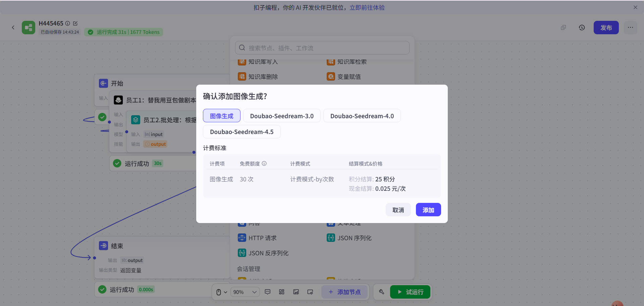Open the version history clock icon

pyautogui.click(x=582, y=28)
